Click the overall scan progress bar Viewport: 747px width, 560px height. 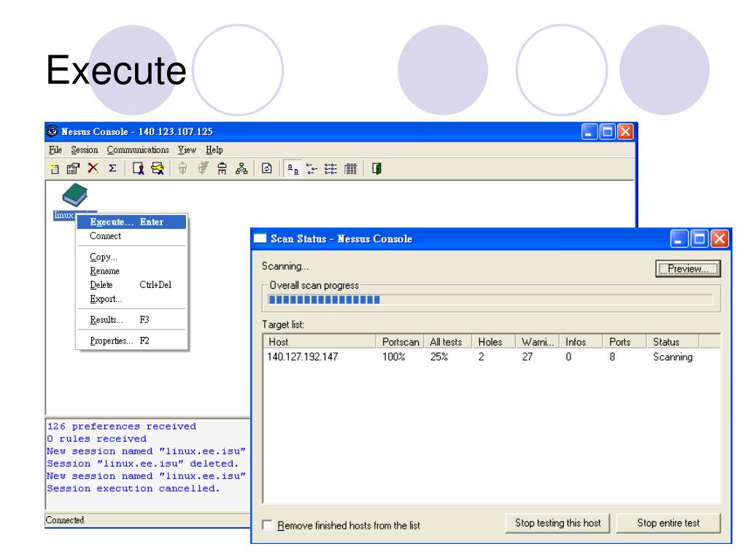(490, 300)
